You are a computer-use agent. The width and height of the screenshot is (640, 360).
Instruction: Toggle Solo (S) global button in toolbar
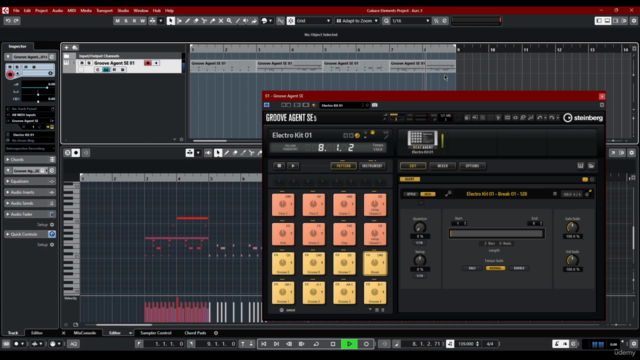tap(126, 21)
